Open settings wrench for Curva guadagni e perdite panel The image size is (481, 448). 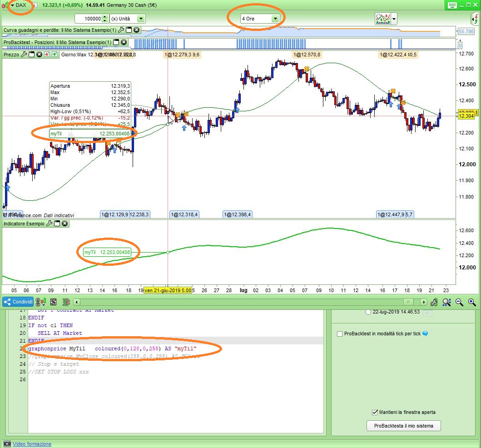point(121,30)
